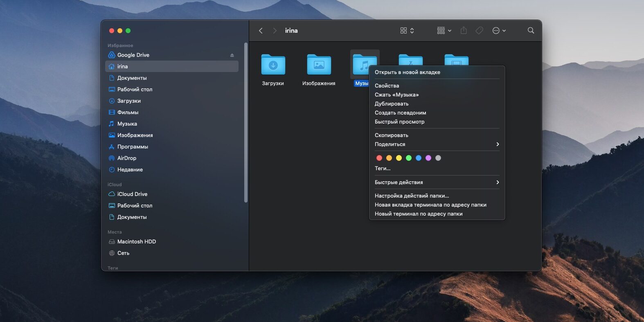
Task: Choose Открыть в новой вкладке
Action: coord(407,72)
